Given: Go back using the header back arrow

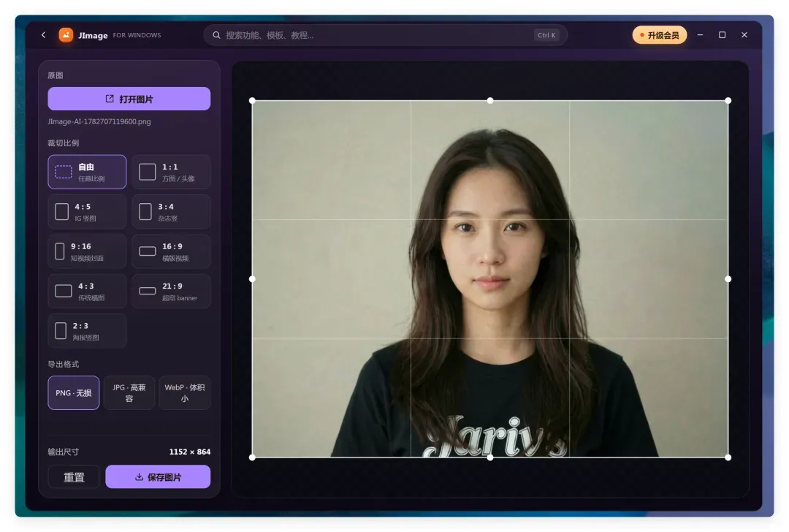Looking at the screenshot, I should [43, 35].
